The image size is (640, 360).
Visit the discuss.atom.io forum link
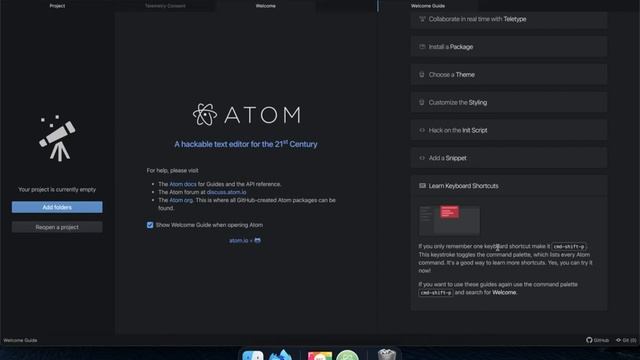click(x=227, y=192)
